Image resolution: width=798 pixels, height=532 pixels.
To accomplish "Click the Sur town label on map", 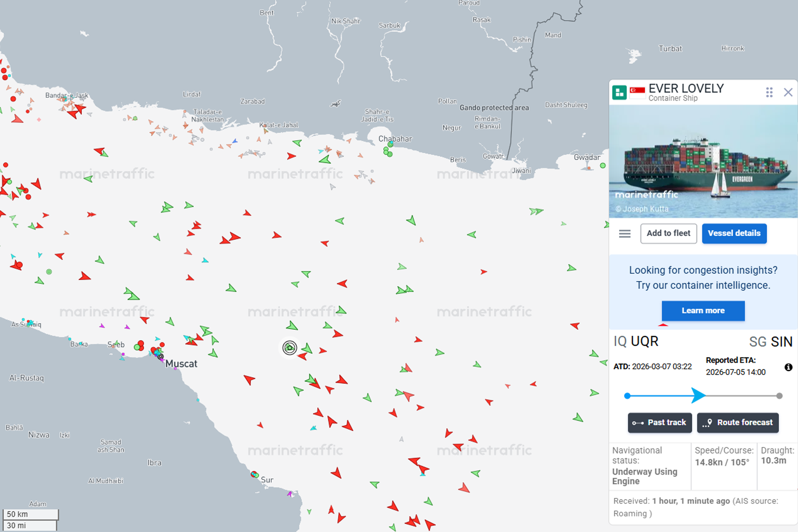I will (267, 480).
